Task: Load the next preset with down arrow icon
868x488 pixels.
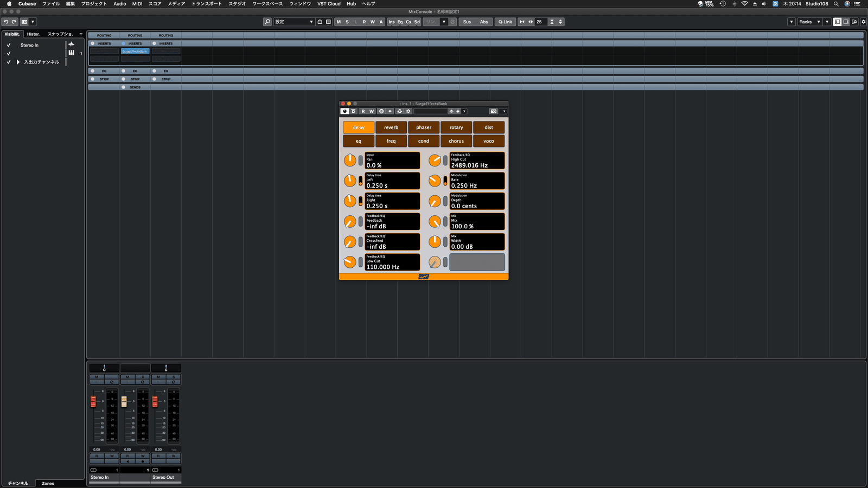Action: pos(457,111)
